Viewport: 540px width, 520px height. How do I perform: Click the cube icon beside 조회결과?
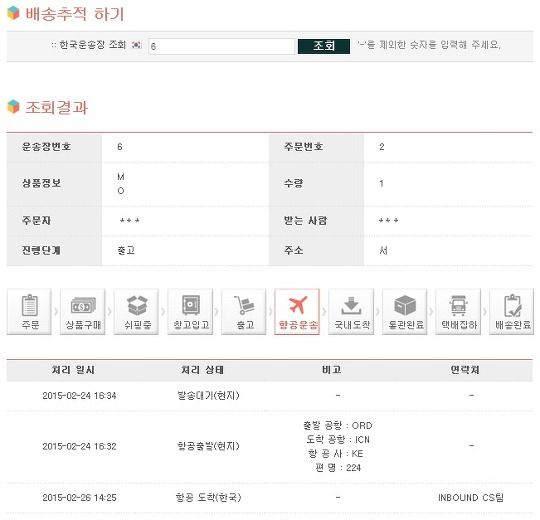coord(13,106)
